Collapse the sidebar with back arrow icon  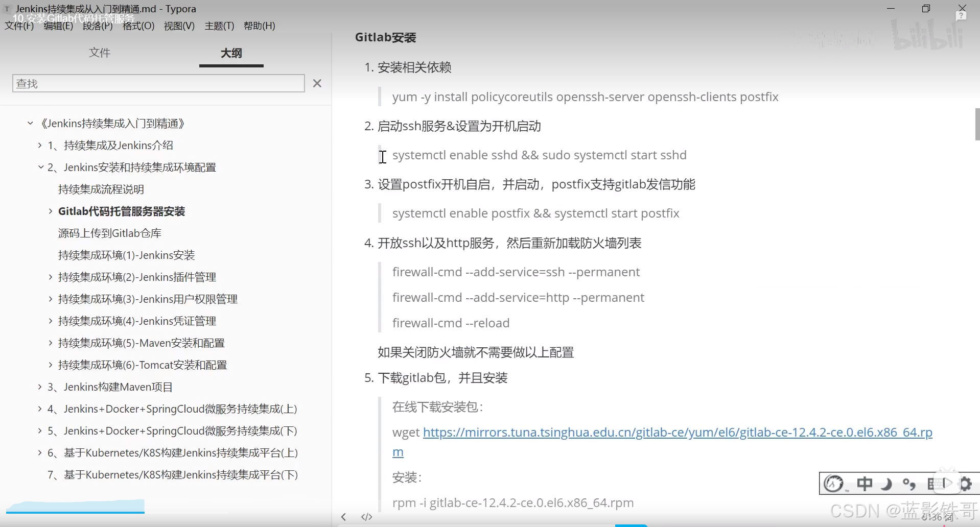(x=343, y=517)
